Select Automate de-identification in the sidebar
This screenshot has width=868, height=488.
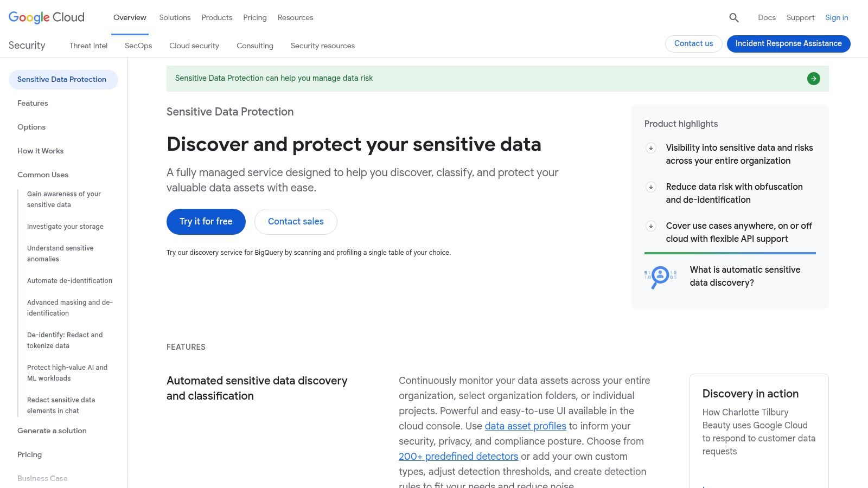(x=69, y=280)
